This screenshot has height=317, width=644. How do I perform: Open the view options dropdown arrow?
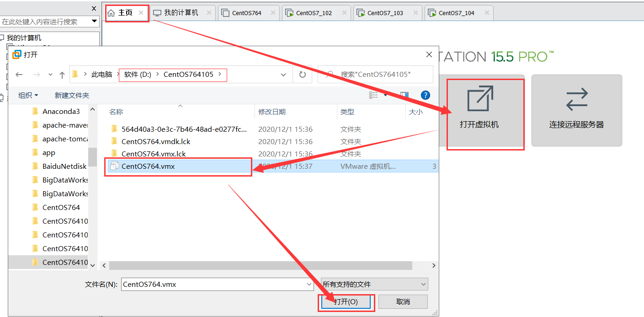pyautogui.click(x=385, y=95)
